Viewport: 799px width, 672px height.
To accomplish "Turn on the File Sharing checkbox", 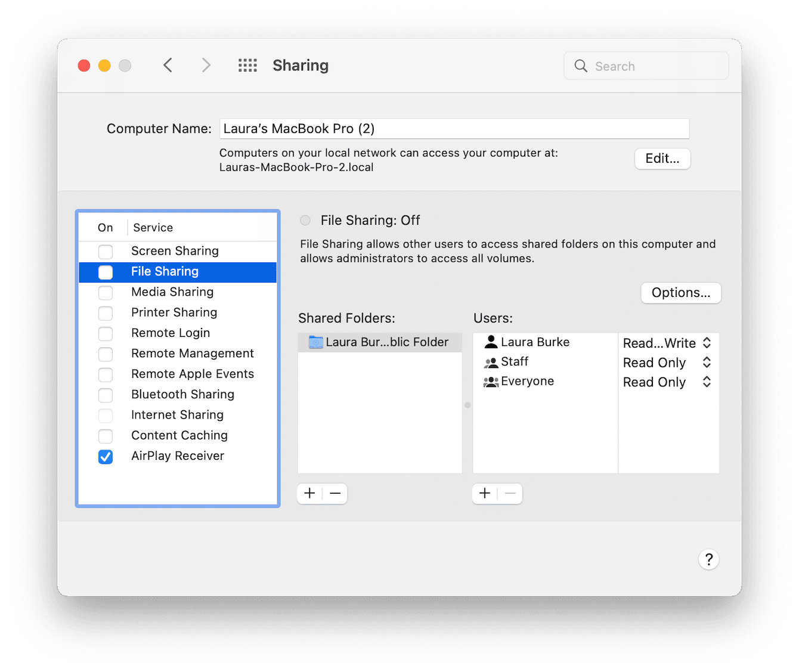I will [106, 272].
